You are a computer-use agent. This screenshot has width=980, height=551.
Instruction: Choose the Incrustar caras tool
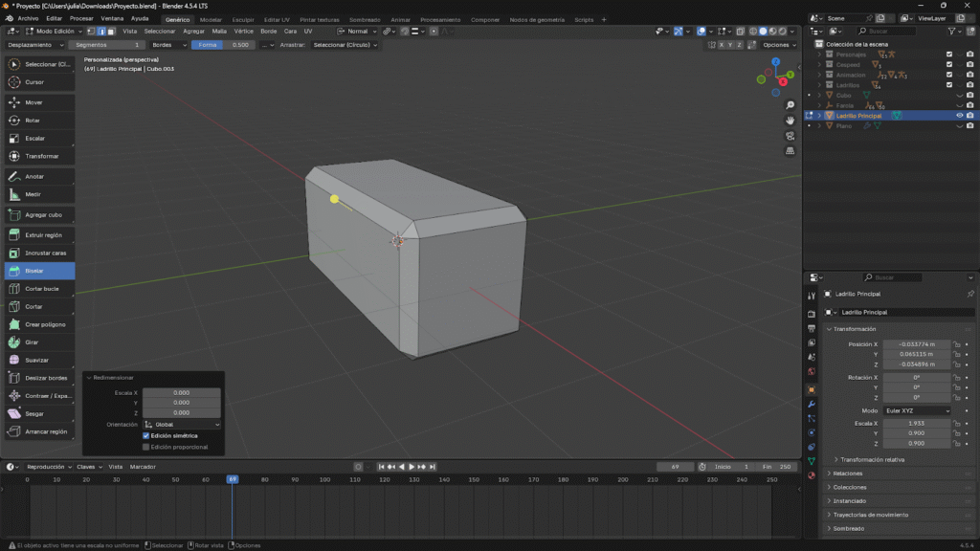coord(38,253)
